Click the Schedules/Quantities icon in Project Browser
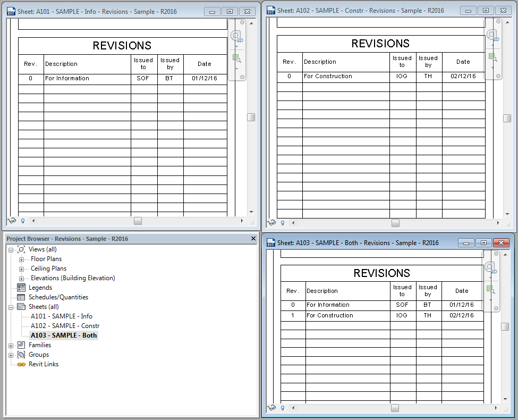This screenshot has width=518, height=420. (x=21, y=297)
